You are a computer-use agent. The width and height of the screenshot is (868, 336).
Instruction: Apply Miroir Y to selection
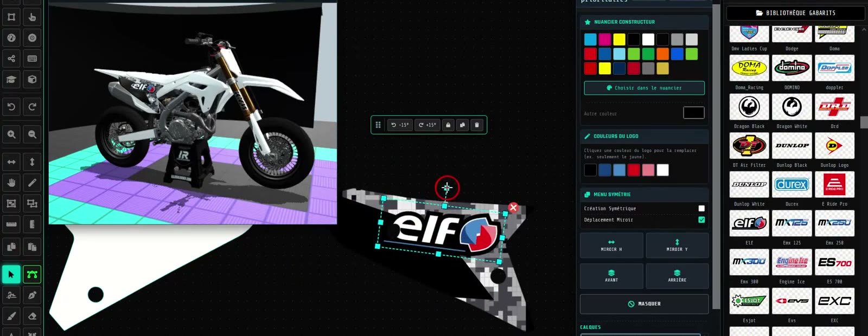click(677, 245)
